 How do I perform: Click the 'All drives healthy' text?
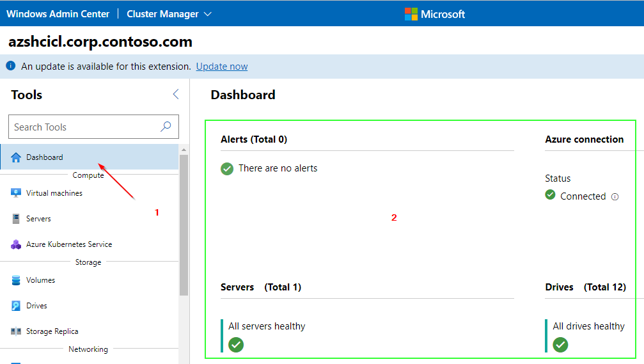(588, 326)
